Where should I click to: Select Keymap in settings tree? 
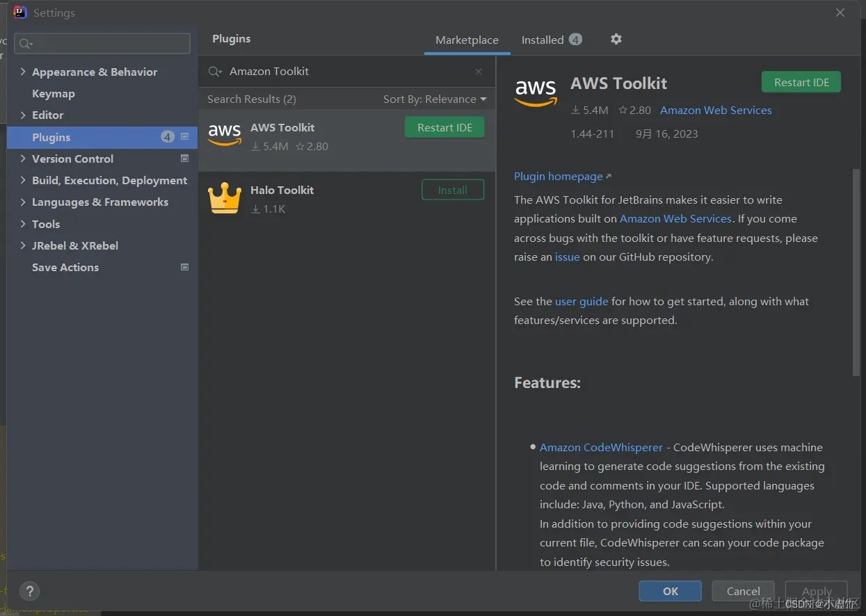(x=54, y=93)
